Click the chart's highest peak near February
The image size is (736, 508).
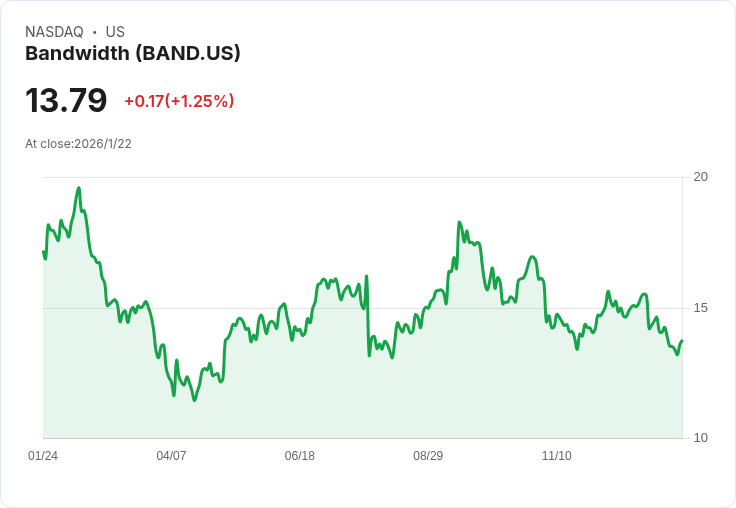coord(79,188)
